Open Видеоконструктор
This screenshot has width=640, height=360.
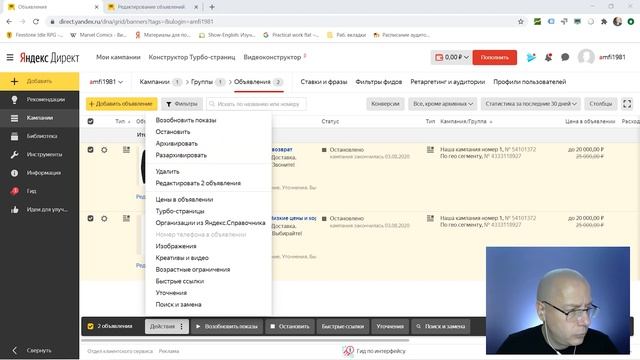point(272,57)
